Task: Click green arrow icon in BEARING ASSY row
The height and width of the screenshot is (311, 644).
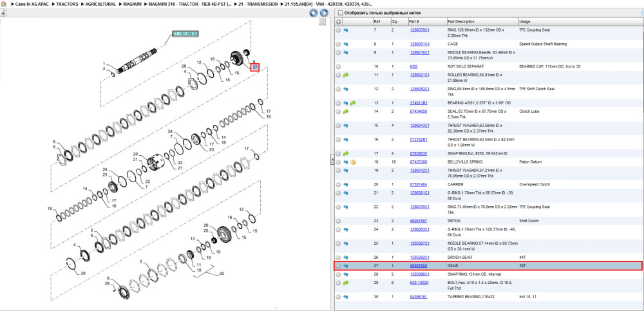Action: 353,103
